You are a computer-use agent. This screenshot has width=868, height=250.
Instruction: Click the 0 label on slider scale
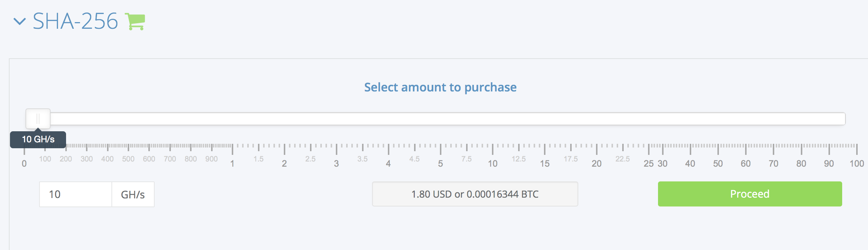point(24,163)
